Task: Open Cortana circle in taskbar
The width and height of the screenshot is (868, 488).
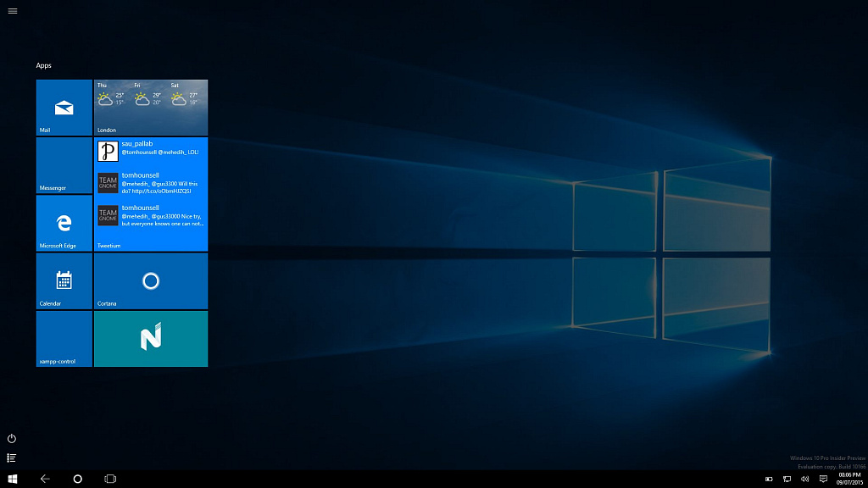Action: (x=77, y=480)
